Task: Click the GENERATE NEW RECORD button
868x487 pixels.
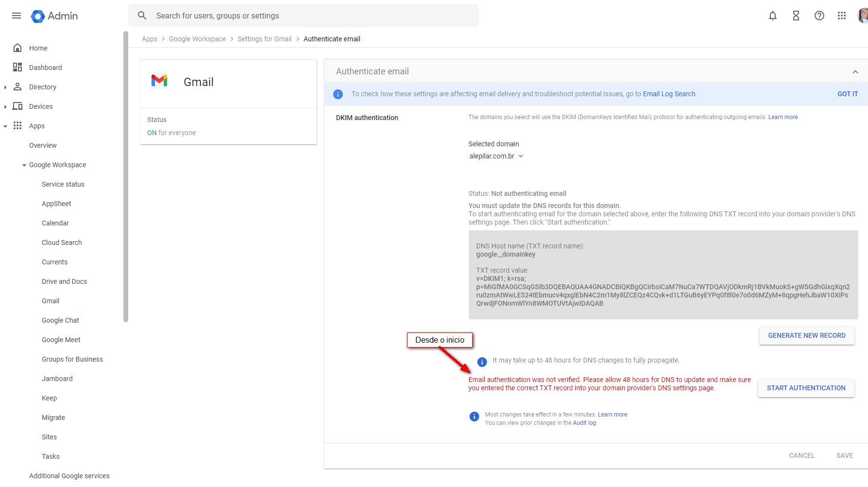Action: (x=806, y=335)
